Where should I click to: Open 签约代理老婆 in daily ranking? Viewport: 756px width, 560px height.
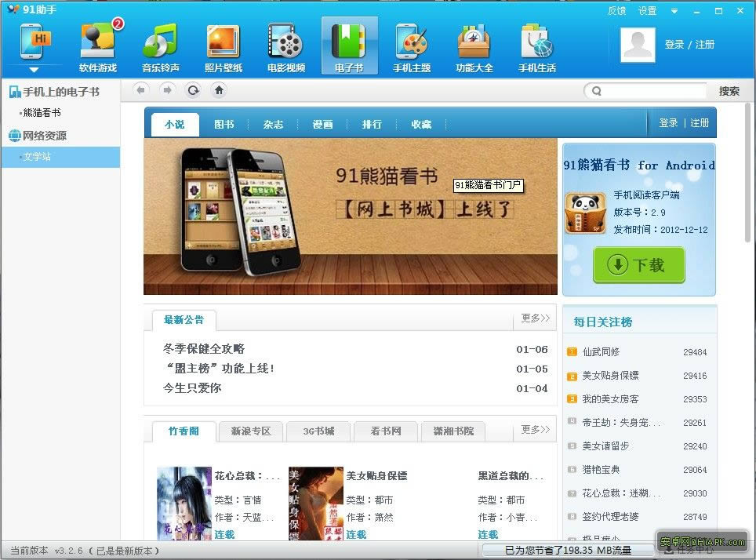point(610,517)
